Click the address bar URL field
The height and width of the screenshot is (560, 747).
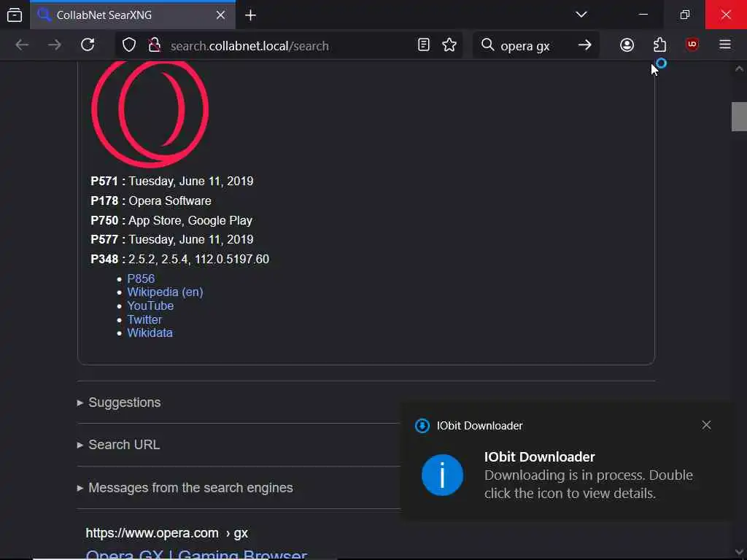coord(290,46)
